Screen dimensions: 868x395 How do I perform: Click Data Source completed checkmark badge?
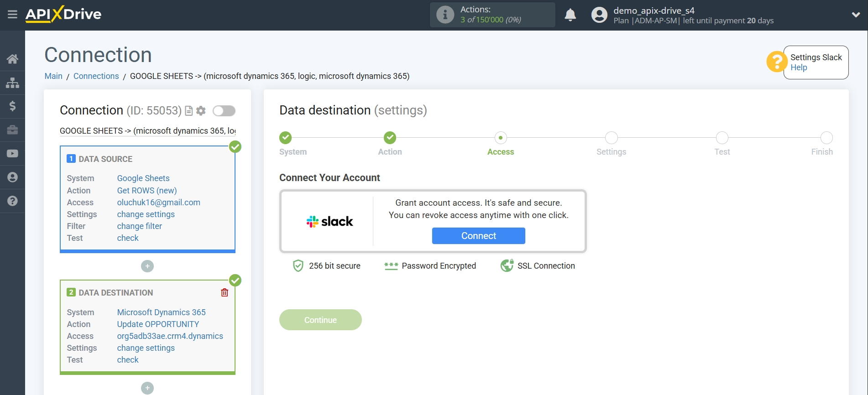(235, 147)
